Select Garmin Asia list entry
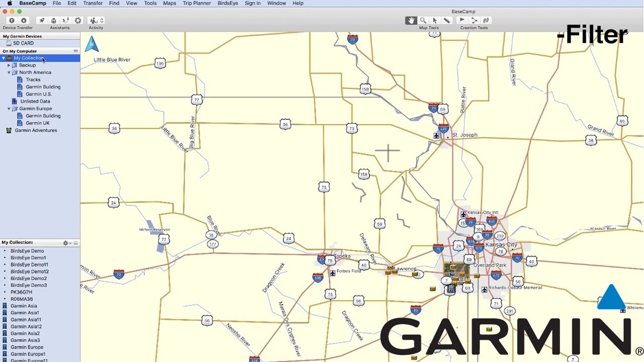The image size is (644, 362). (x=24, y=306)
